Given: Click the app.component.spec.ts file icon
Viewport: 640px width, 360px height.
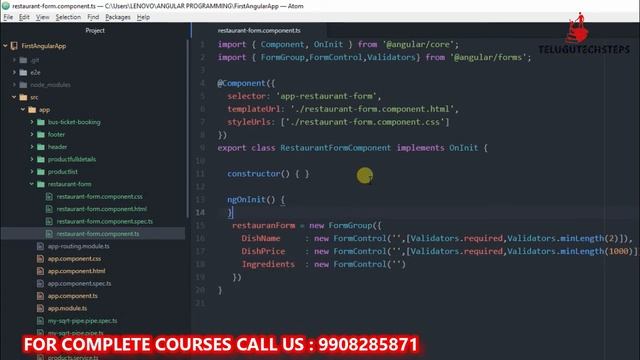Looking at the screenshot, I should [40, 283].
